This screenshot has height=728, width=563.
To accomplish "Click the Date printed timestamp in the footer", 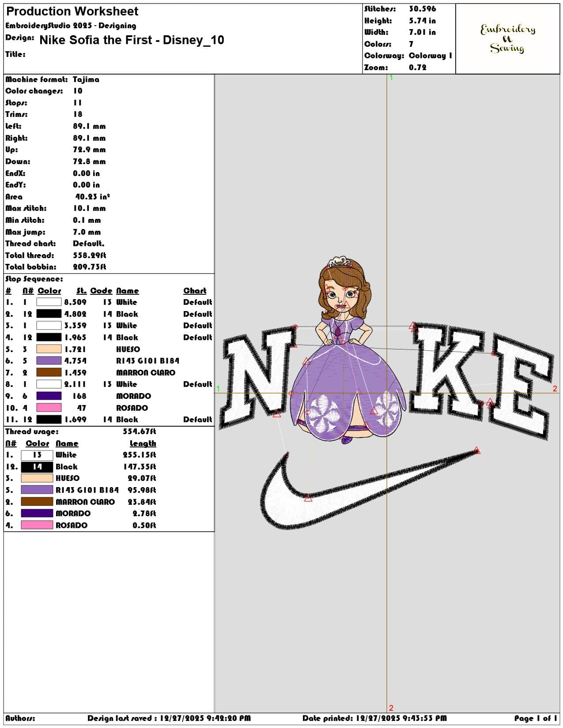I will point(374,718).
